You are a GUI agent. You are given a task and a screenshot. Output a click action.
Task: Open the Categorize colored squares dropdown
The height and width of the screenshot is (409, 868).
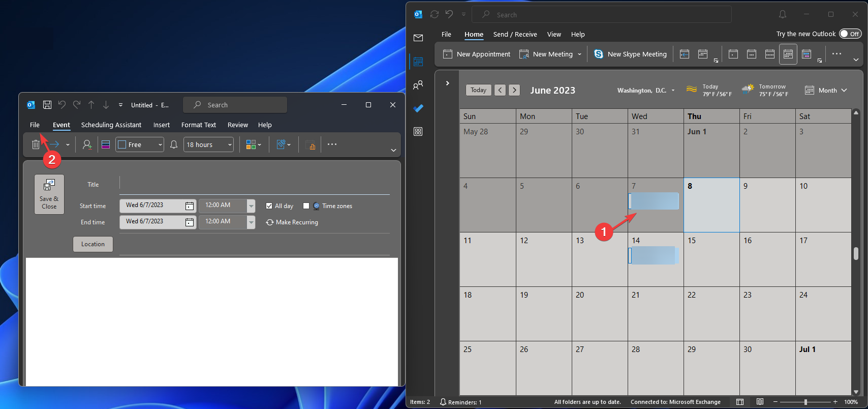pyautogui.click(x=254, y=144)
